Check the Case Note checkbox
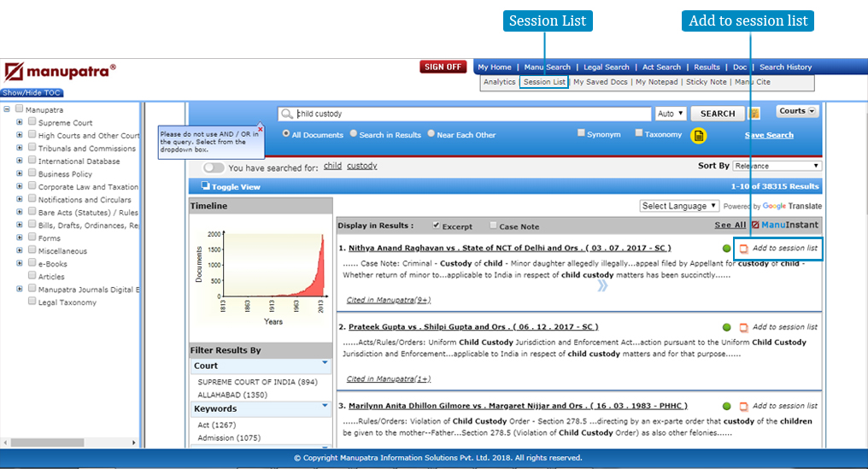Screen dimensions: 868x469 click(x=493, y=226)
